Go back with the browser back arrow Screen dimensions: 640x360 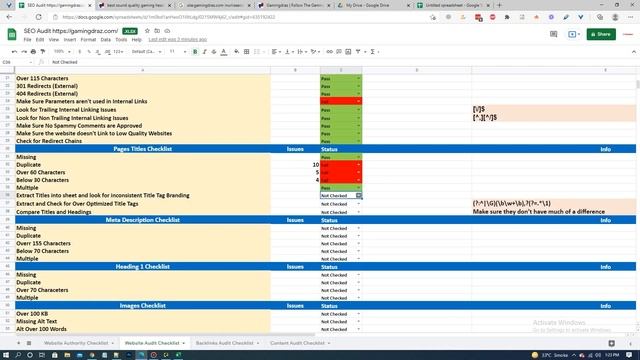pos(9,17)
